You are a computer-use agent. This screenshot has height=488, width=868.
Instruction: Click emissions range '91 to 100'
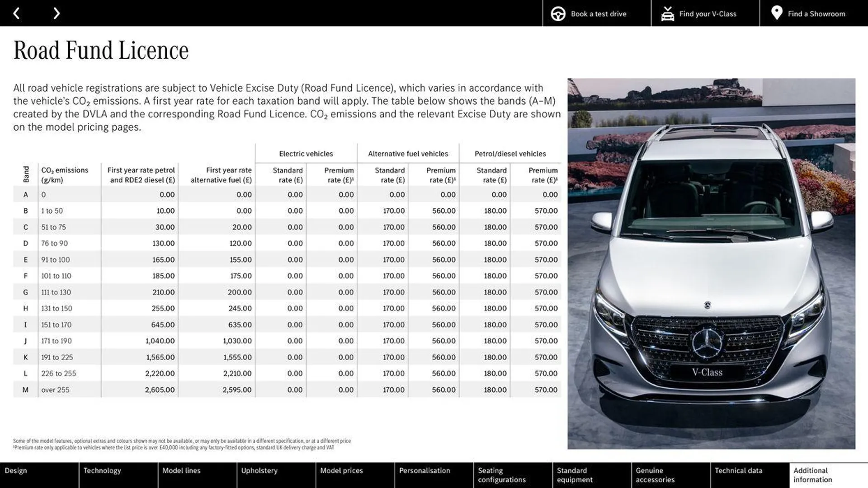point(56,259)
